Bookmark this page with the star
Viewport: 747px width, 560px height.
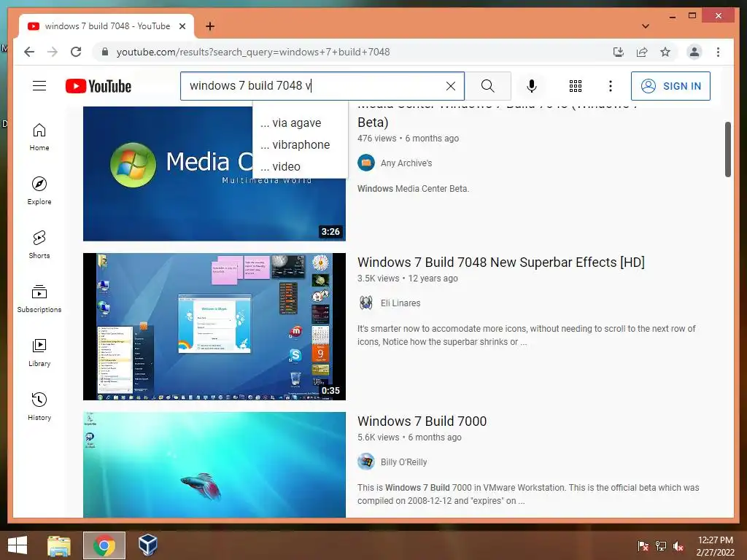(665, 52)
